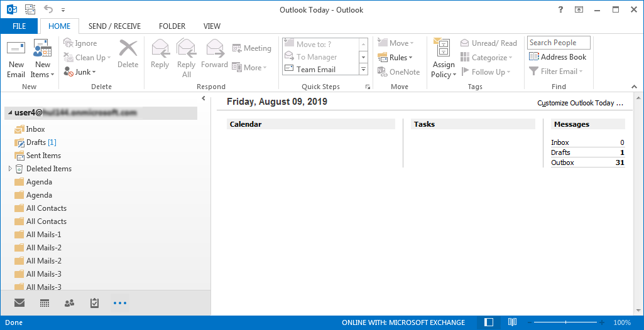Click the 100% zoom level
The height and width of the screenshot is (330, 644).
tap(622, 322)
